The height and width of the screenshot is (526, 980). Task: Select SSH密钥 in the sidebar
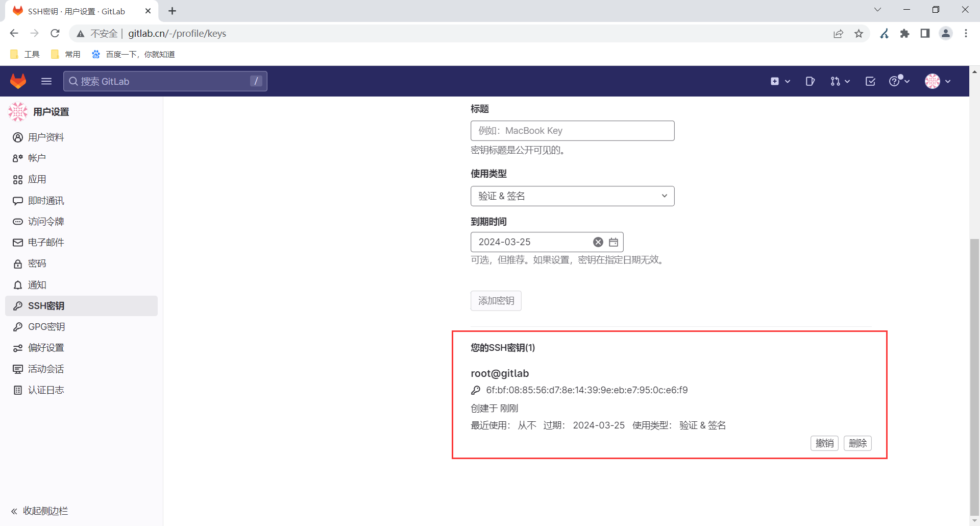(x=81, y=306)
